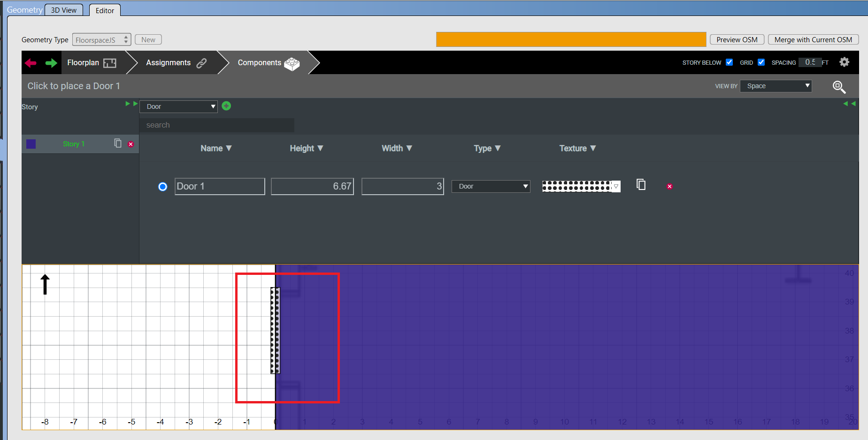Collapse the component panel using right green arrows
Screen dimensions: 868x440
(849, 104)
